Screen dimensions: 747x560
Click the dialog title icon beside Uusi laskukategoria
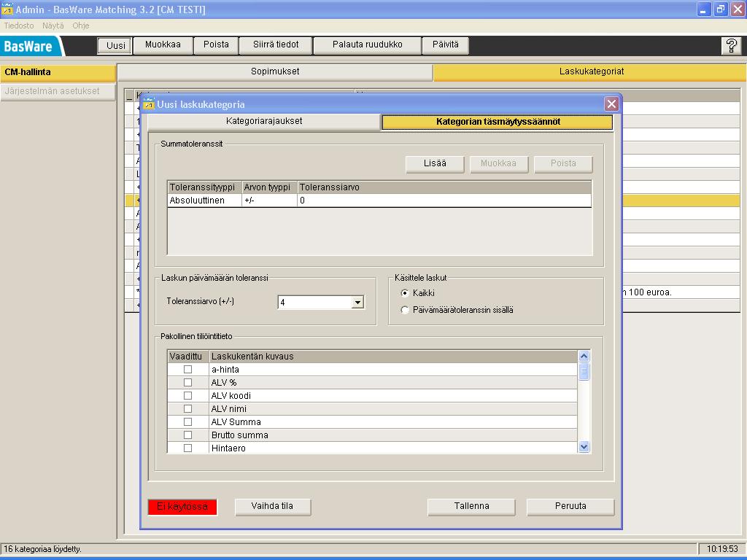pos(149,104)
